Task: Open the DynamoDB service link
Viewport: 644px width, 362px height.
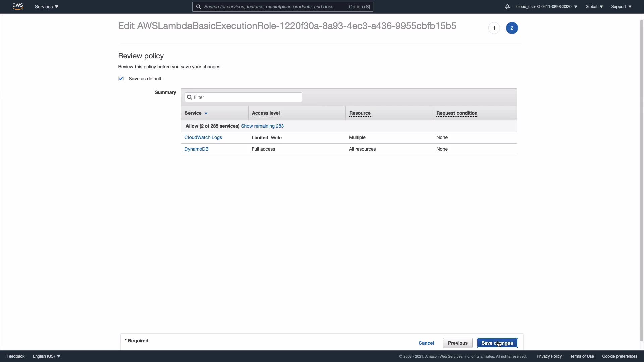Action: tap(196, 149)
